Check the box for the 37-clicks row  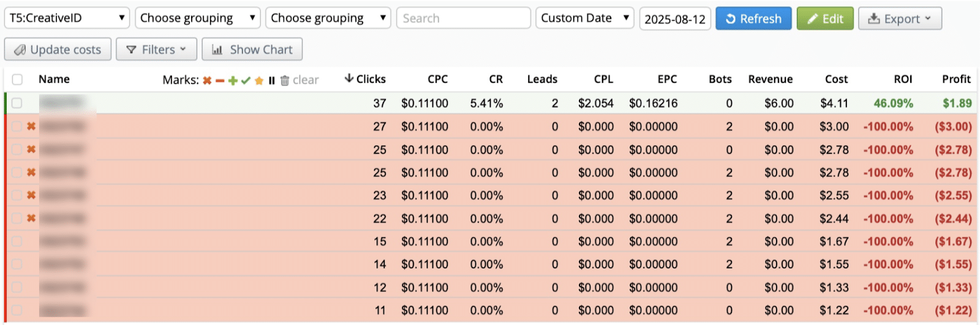(x=17, y=103)
